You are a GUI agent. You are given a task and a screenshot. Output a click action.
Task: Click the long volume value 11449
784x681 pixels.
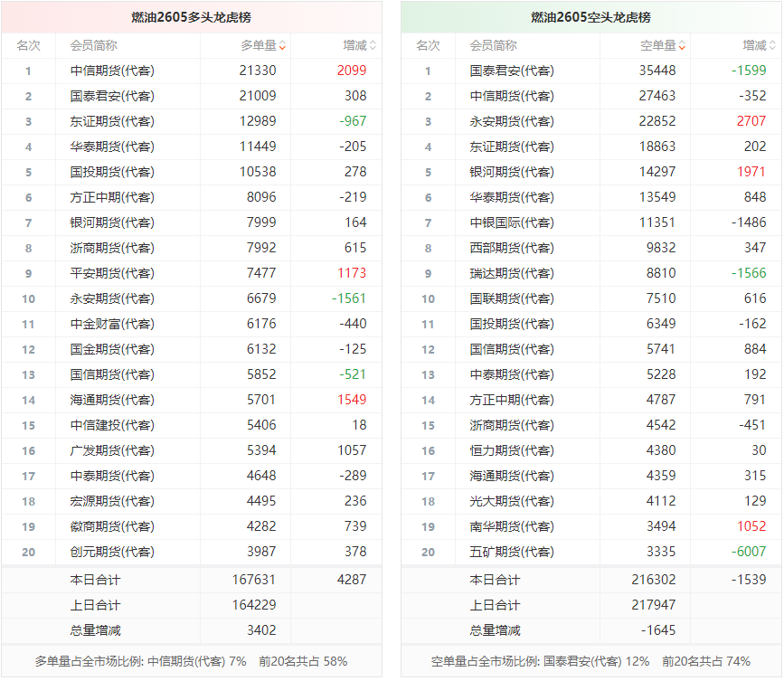(x=258, y=147)
